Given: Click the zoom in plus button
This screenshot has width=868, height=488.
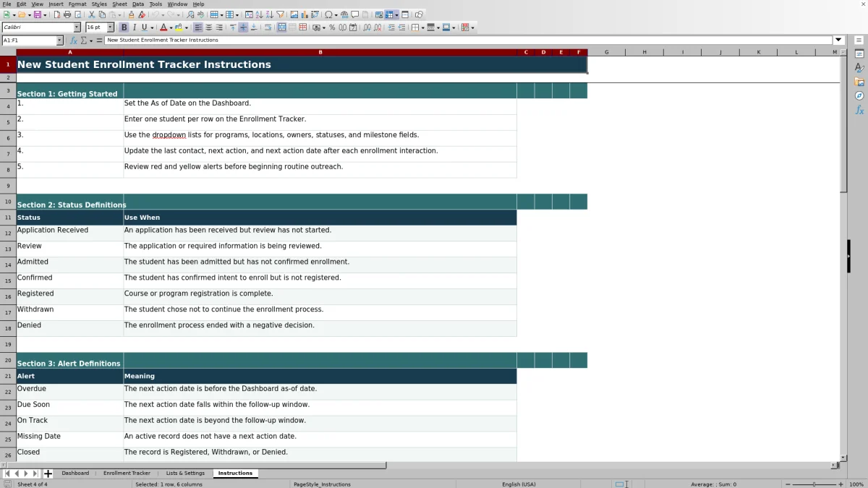Looking at the screenshot, I should [840, 484].
